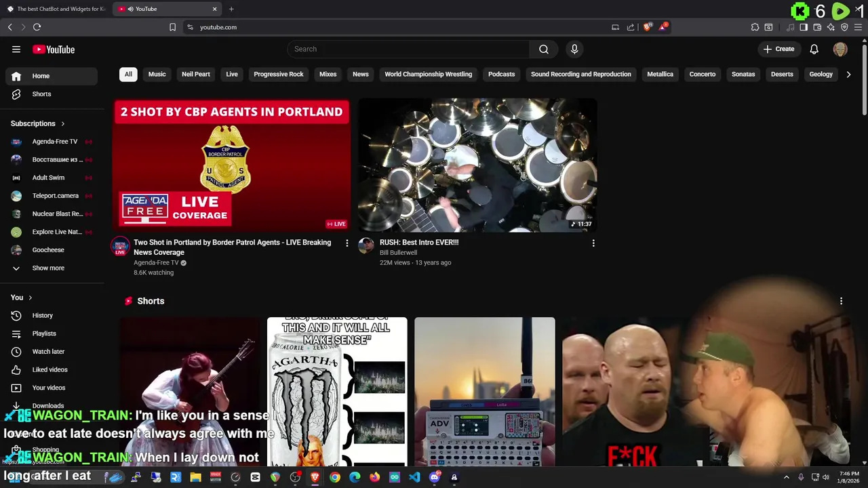
Task: Open the ADV handheld device short
Action: tap(485, 392)
